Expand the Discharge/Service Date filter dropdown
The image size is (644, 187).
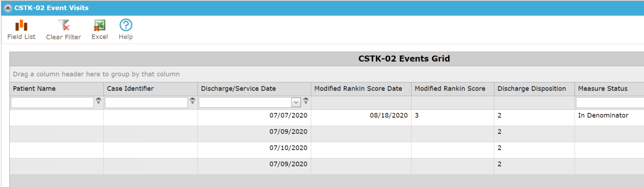296,103
